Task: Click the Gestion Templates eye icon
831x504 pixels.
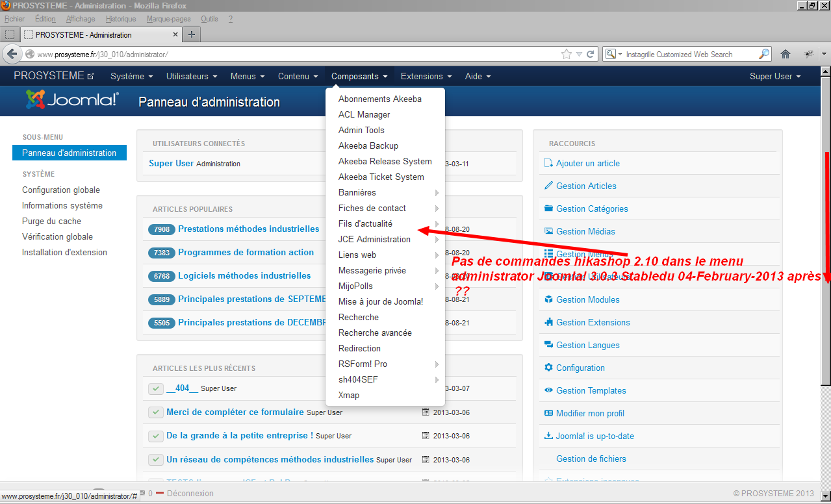Action: pyautogui.click(x=548, y=390)
